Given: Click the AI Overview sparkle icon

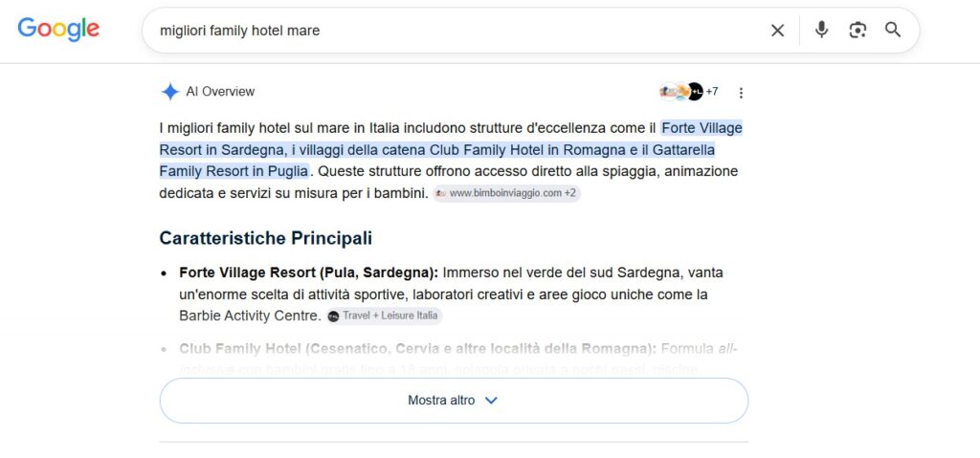Looking at the screenshot, I should point(170,92).
